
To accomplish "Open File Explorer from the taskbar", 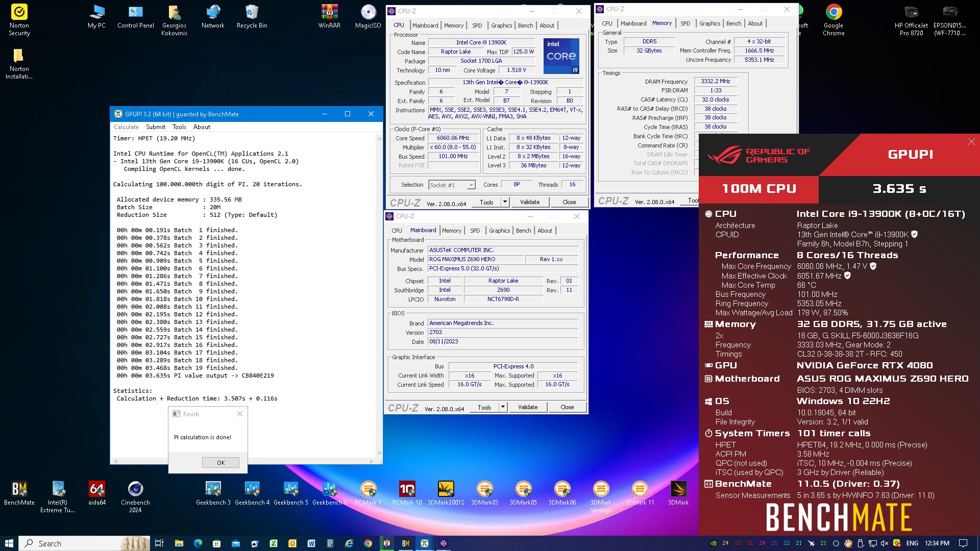I will (x=179, y=543).
